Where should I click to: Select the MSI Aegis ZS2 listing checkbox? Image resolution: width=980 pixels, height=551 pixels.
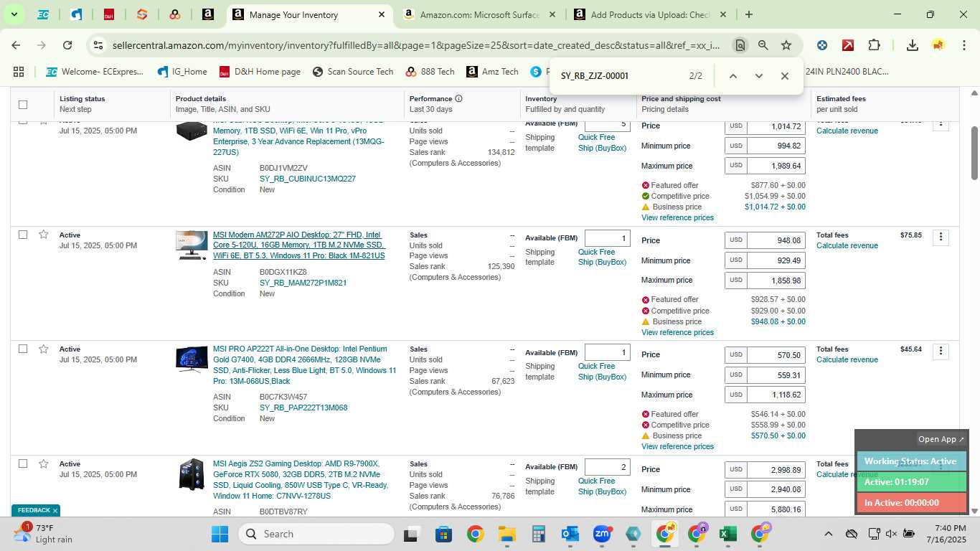click(23, 463)
